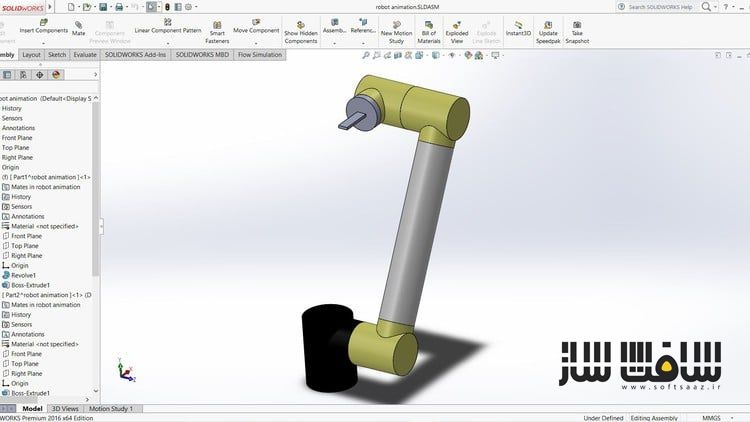Click in Search SOLIDWORKS Help field
Viewport: 750px width, 422px height.
[x=660, y=7]
